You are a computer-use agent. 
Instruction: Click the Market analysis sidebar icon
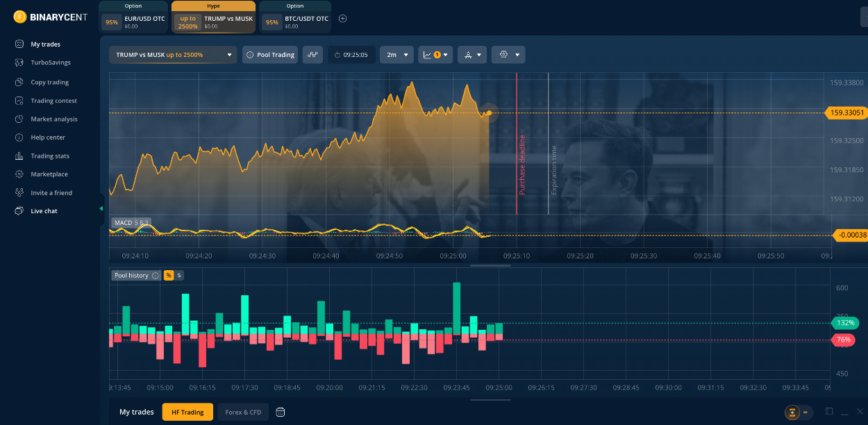[19, 119]
